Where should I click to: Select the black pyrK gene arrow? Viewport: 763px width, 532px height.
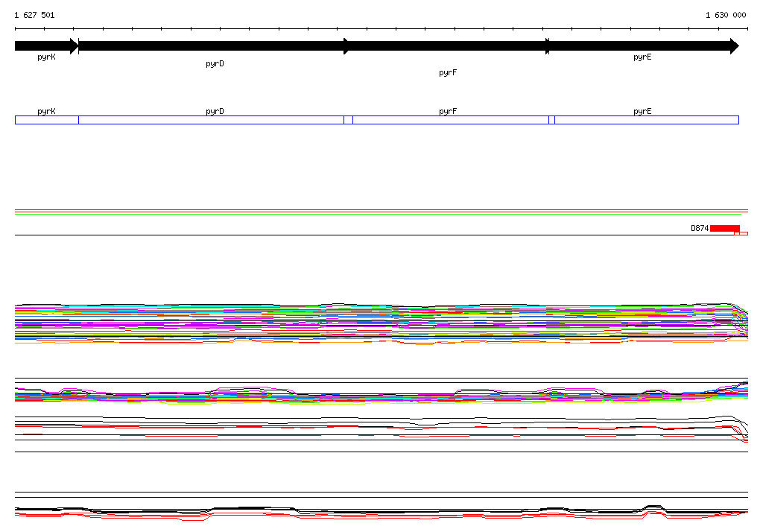click(46, 46)
